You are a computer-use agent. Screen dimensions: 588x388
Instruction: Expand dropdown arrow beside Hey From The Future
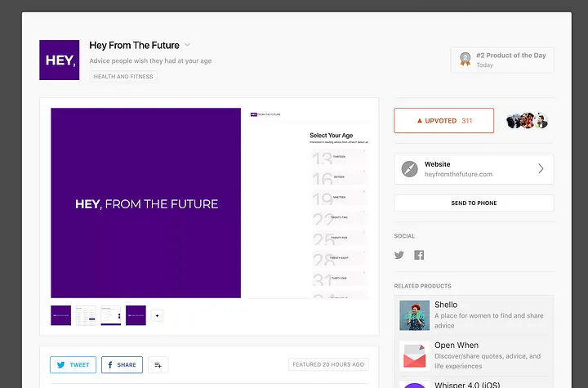[x=188, y=45]
